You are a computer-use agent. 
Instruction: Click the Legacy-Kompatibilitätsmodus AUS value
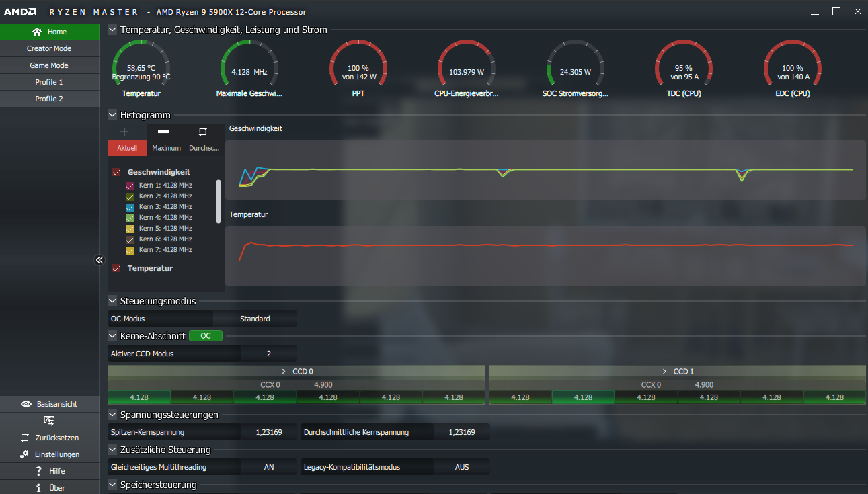coord(461,467)
